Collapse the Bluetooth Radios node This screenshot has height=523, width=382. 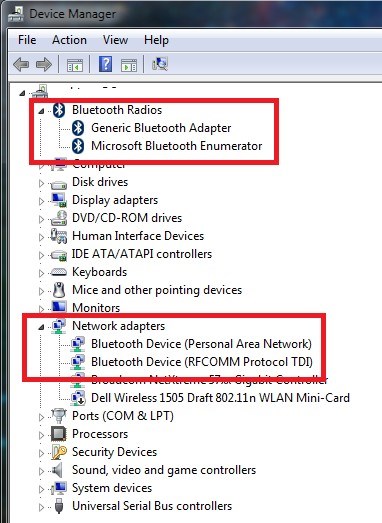(x=41, y=111)
